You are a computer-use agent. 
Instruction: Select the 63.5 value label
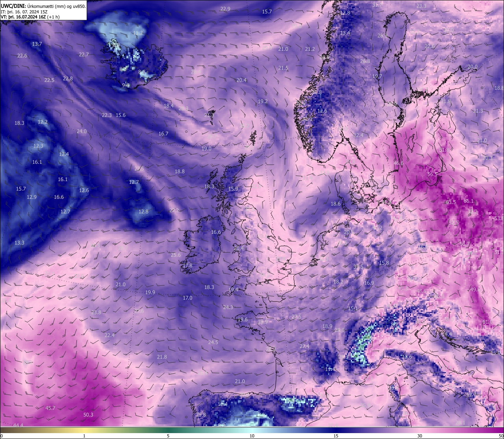click(x=451, y=202)
